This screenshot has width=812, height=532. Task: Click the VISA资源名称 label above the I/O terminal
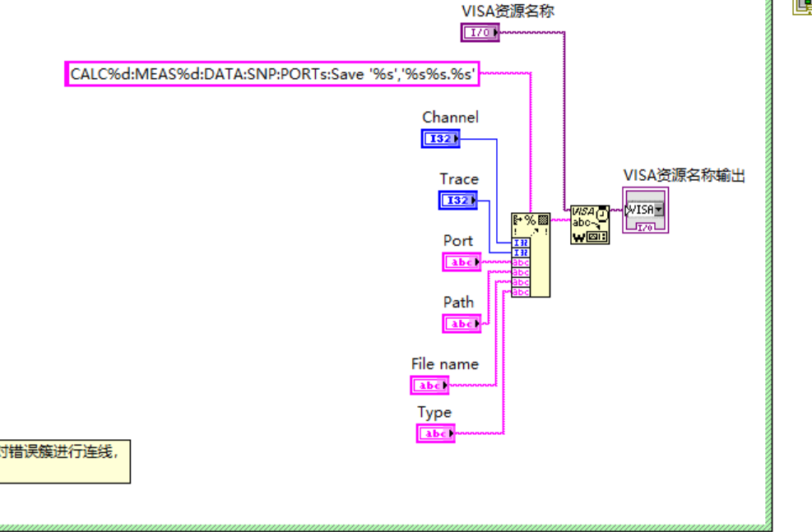[x=508, y=11]
